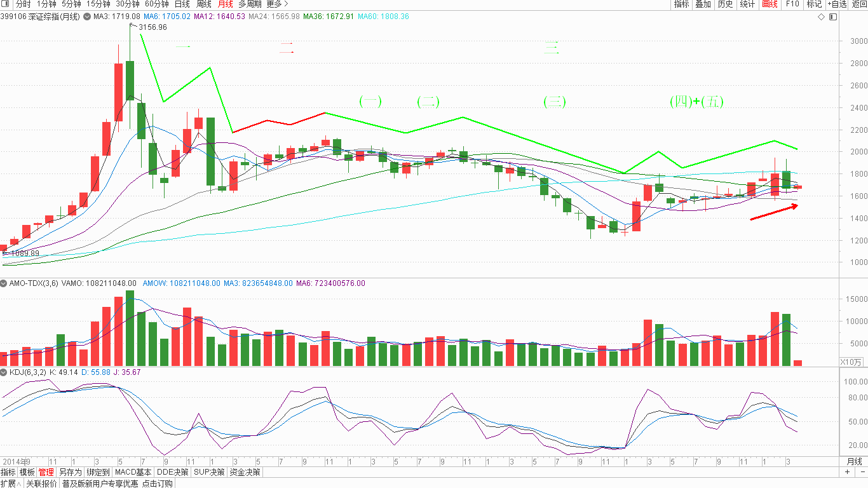Select the 60分钟 period

(x=158, y=4)
